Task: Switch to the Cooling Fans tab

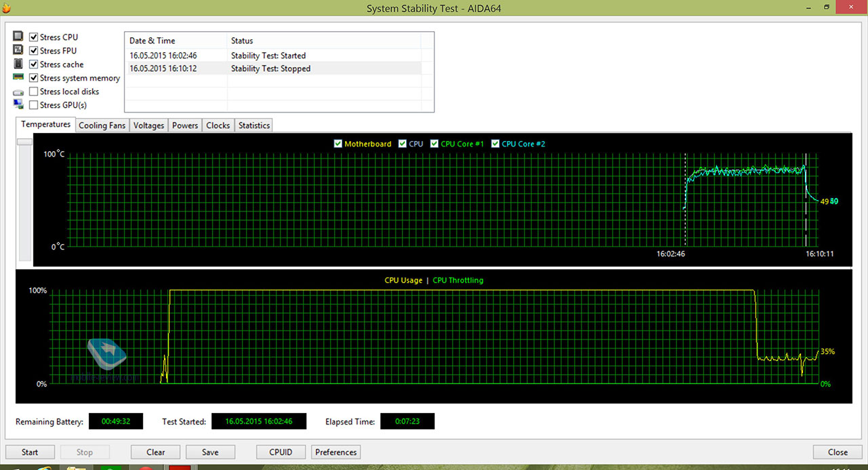Action: point(102,125)
